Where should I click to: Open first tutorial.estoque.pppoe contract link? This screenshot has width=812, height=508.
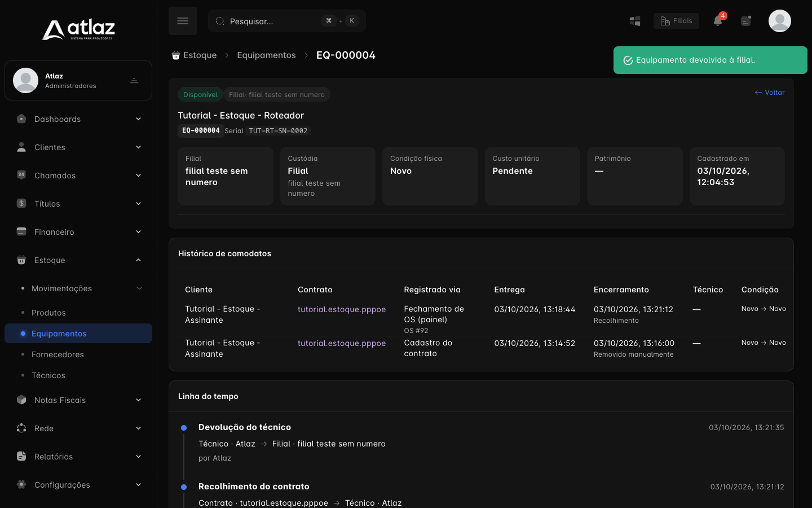(342, 309)
